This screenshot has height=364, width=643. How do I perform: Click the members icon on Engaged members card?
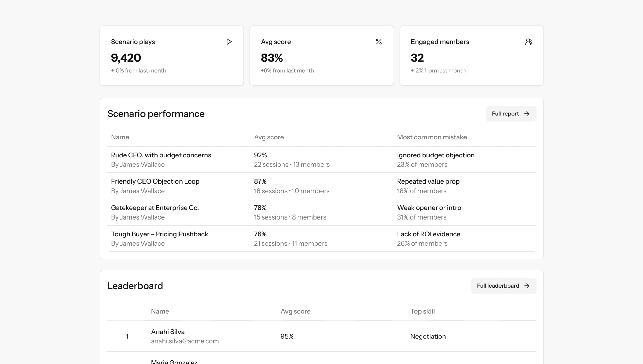528,42
